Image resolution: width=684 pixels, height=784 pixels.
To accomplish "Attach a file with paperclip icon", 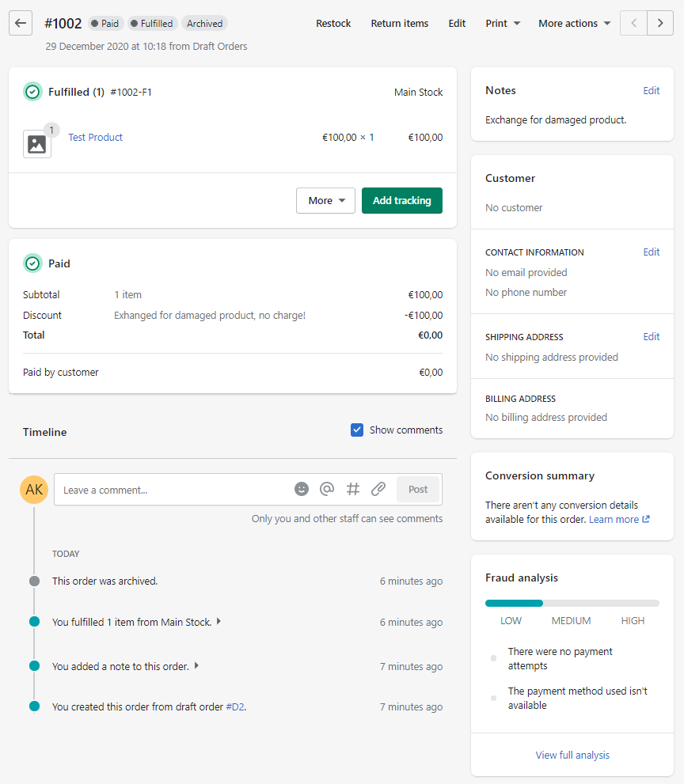I will tap(378, 490).
